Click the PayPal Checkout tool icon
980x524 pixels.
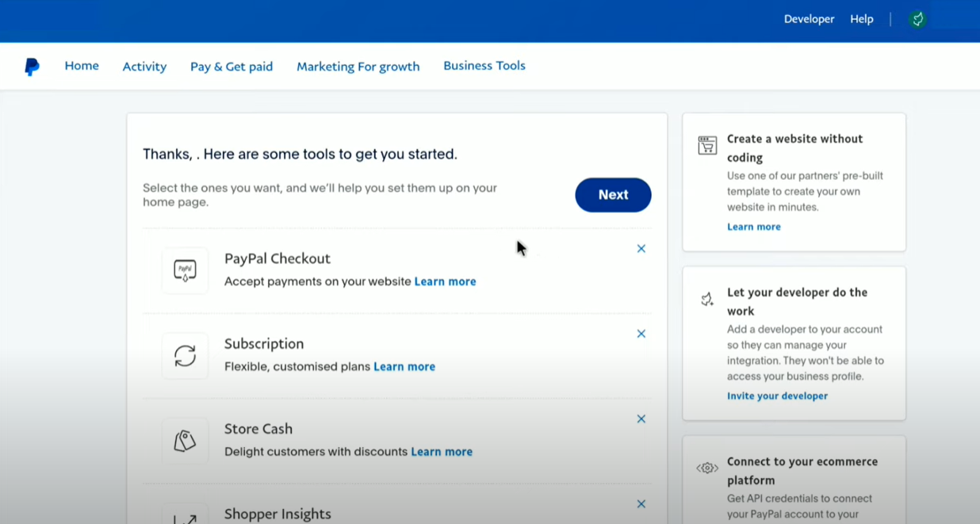[185, 270]
